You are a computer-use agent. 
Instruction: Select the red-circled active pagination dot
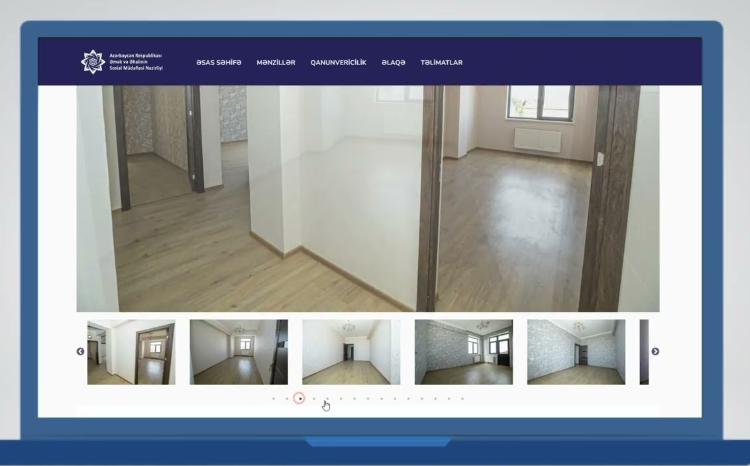299,398
